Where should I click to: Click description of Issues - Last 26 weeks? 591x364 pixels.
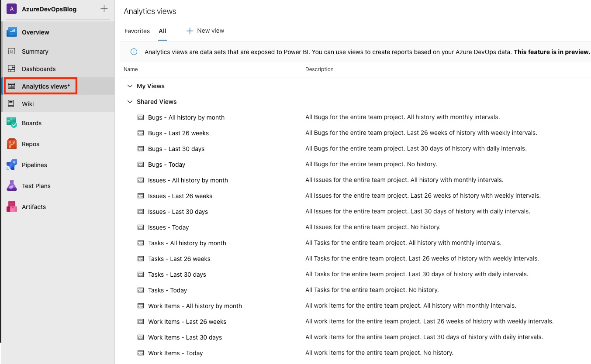(x=423, y=196)
